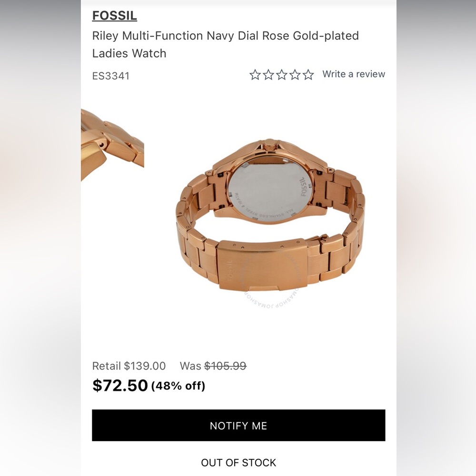Select the ES3341 model number
This screenshot has width=476, height=476.
[111, 76]
